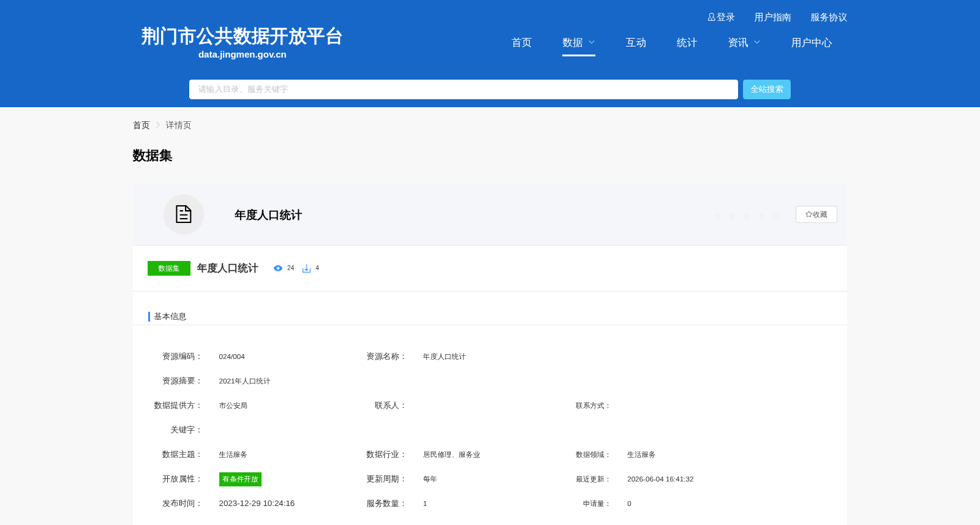Click the login user icon
Viewport: 980px width, 525px height.
(x=711, y=17)
